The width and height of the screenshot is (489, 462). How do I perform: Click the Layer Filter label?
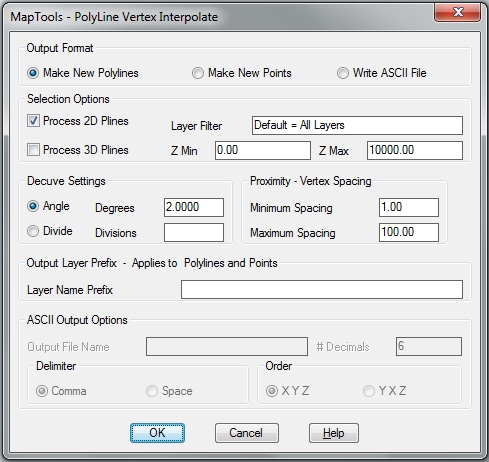(x=196, y=126)
